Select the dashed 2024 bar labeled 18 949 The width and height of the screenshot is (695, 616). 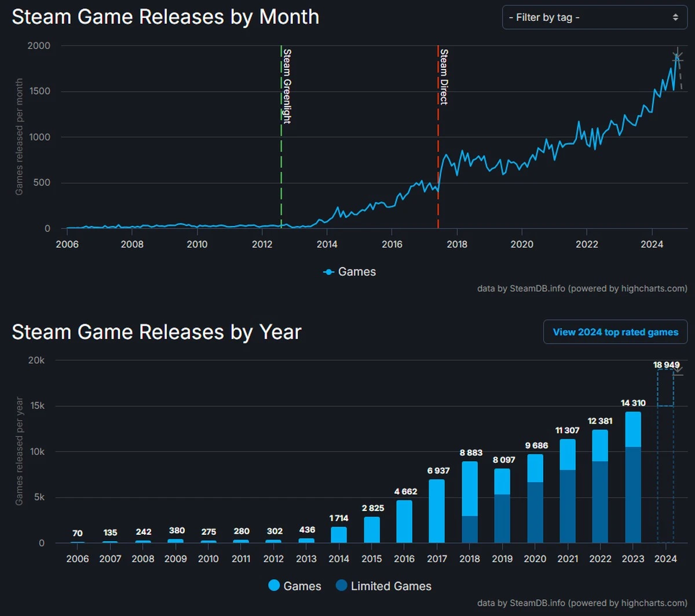665,458
